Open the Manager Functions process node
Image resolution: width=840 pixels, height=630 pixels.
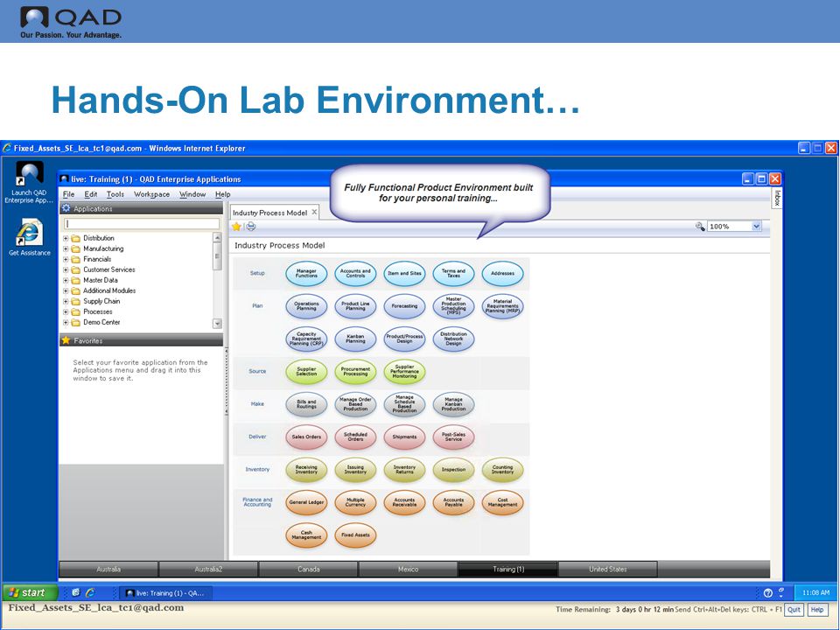point(306,273)
